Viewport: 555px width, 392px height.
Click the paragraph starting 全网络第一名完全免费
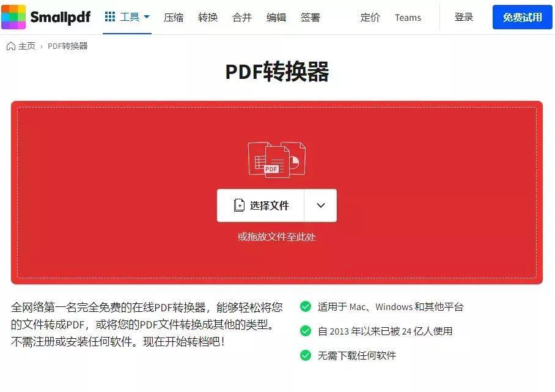pyautogui.click(x=147, y=324)
